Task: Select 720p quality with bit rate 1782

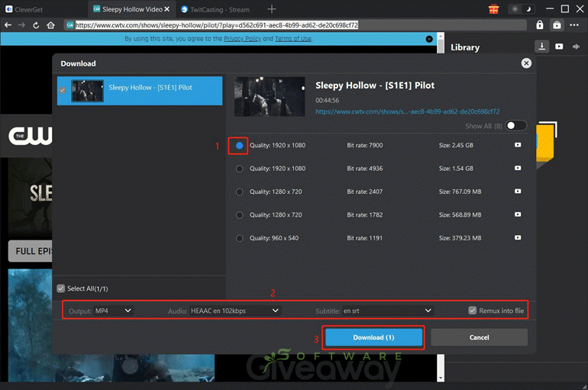Action: click(239, 215)
